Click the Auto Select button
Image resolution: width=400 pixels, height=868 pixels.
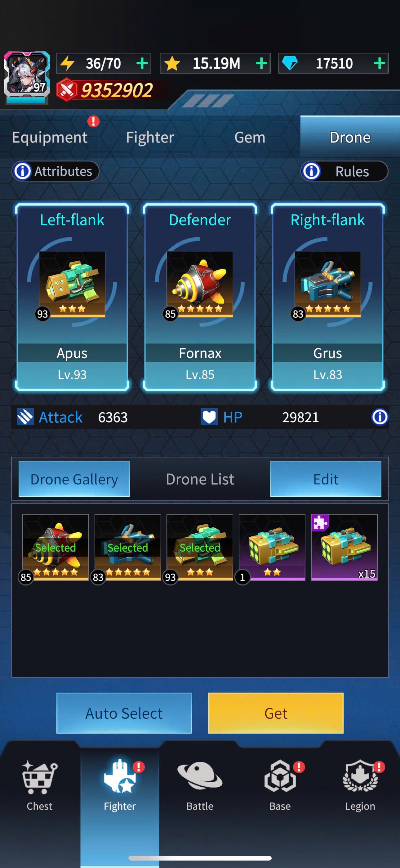pyautogui.click(x=124, y=713)
